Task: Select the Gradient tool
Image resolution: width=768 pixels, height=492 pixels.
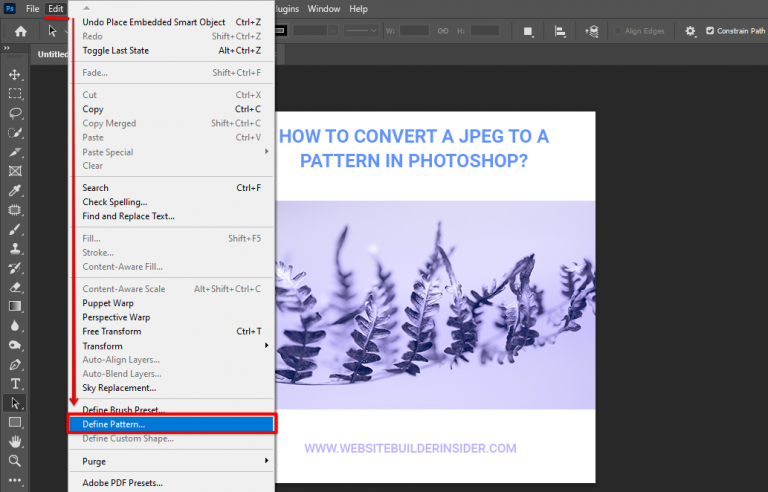Action: pyautogui.click(x=15, y=307)
